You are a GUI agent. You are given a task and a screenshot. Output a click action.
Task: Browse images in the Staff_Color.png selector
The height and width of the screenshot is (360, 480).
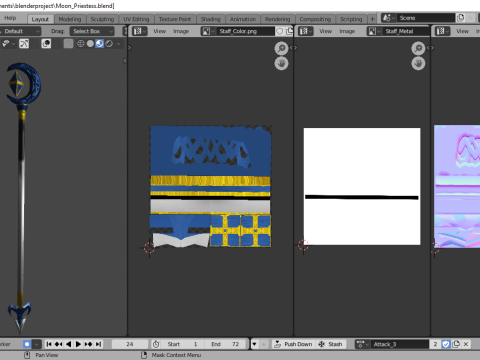tap(208, 31)
